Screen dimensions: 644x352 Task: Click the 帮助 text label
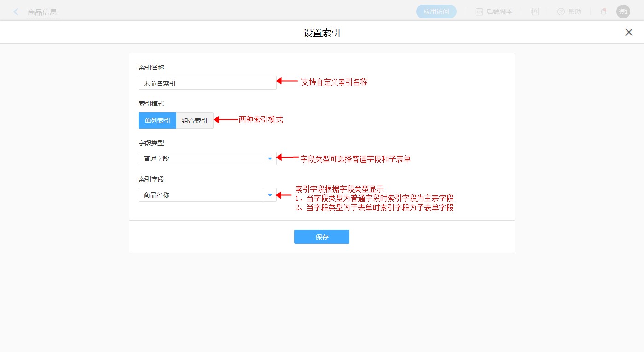(x=574, y=12)
